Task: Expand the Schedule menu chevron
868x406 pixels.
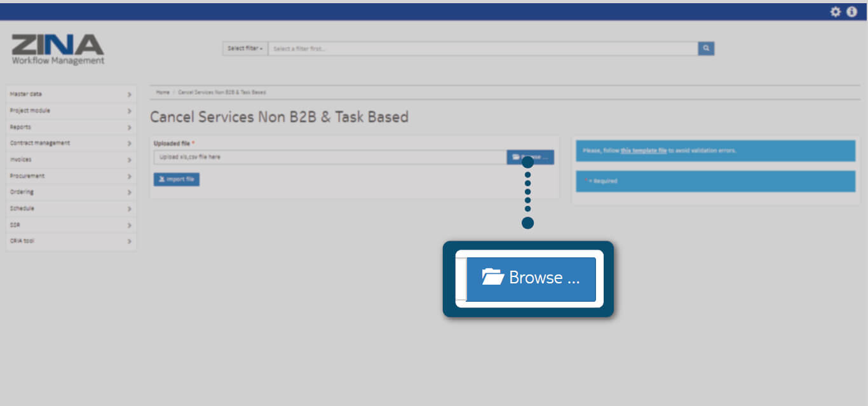Action: (x=129, y=209)
